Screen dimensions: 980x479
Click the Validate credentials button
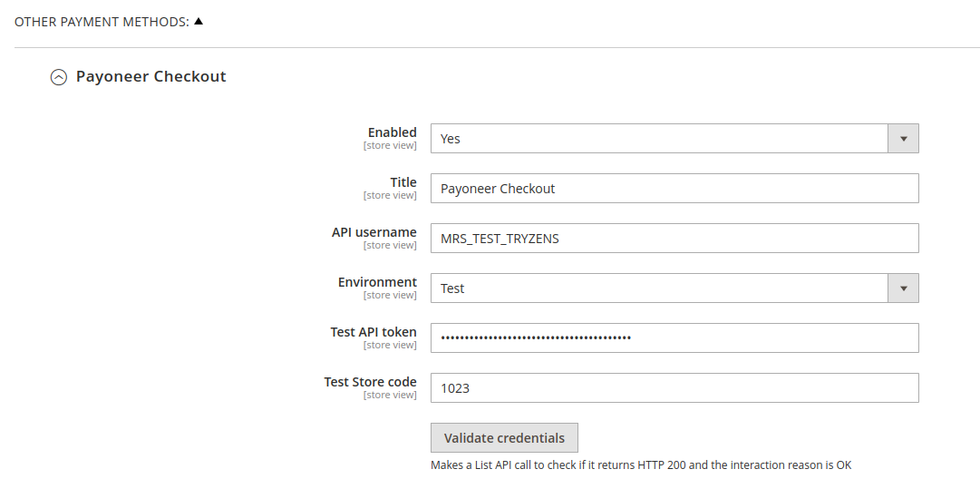[x=504, y=438]
